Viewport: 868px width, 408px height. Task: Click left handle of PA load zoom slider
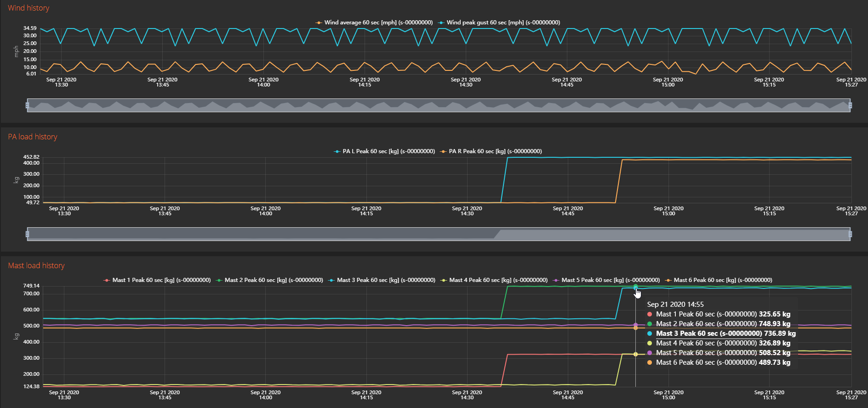[x=27, y=234]
